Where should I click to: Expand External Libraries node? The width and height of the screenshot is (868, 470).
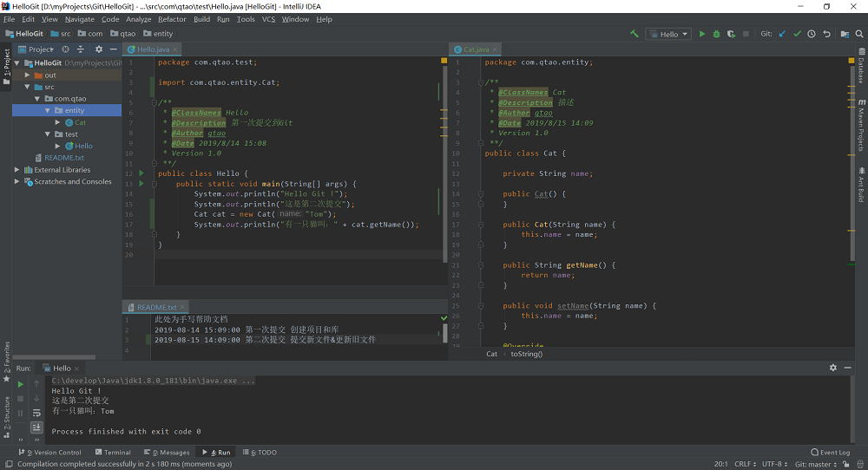point(17,170)
